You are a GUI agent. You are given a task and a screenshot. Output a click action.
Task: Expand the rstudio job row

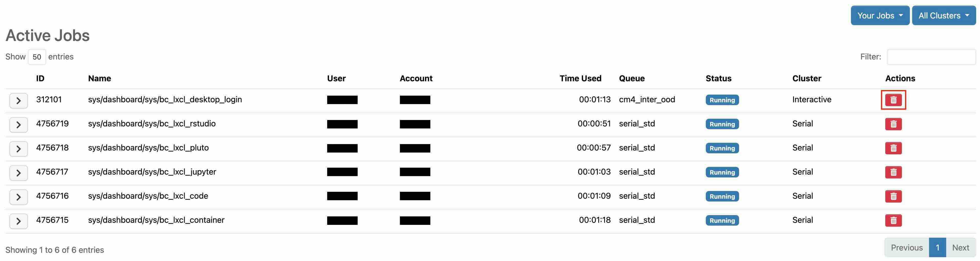pyautogui.click(x=18, y=125)
